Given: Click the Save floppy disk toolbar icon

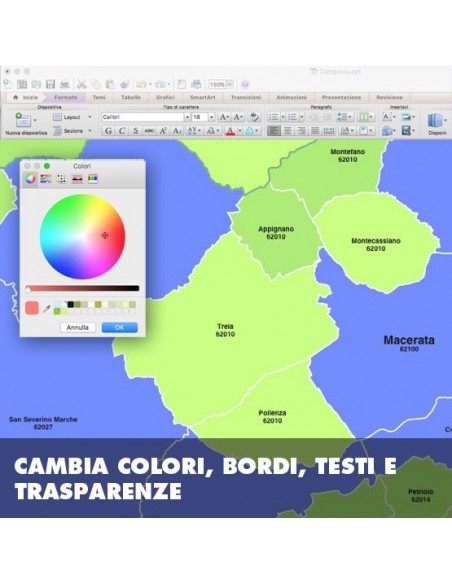Looking at the screenshot, I should [51, 85].
